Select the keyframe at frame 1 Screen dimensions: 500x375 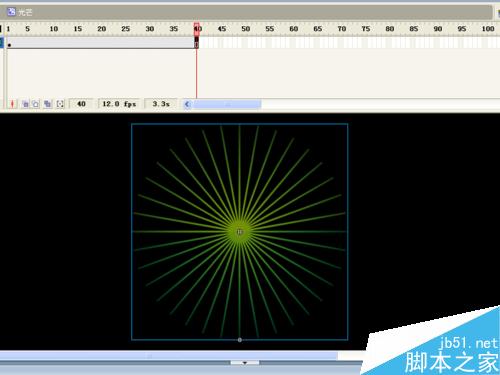click(9, 43)
